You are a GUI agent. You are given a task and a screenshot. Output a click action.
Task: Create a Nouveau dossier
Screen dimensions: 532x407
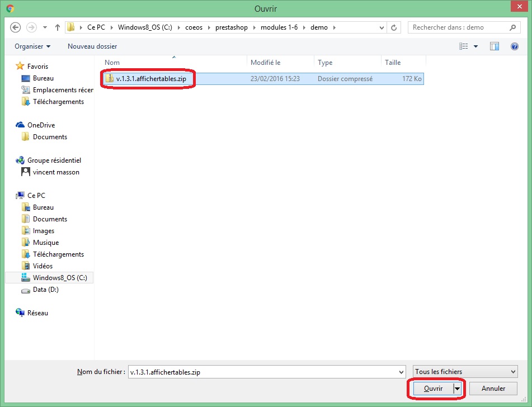click(x=92, y=46)
